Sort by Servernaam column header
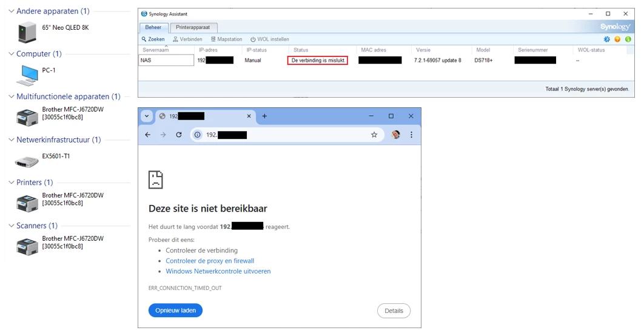 point(166,50)
